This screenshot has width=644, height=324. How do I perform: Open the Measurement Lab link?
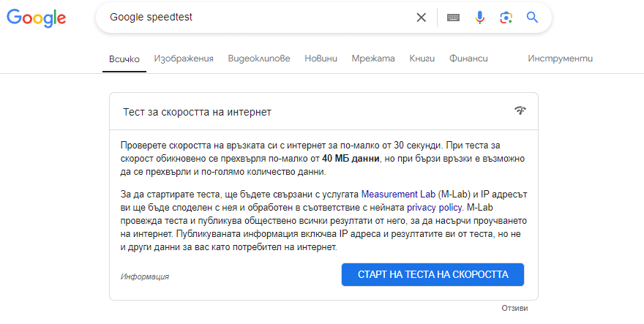[x=398, y=195]
